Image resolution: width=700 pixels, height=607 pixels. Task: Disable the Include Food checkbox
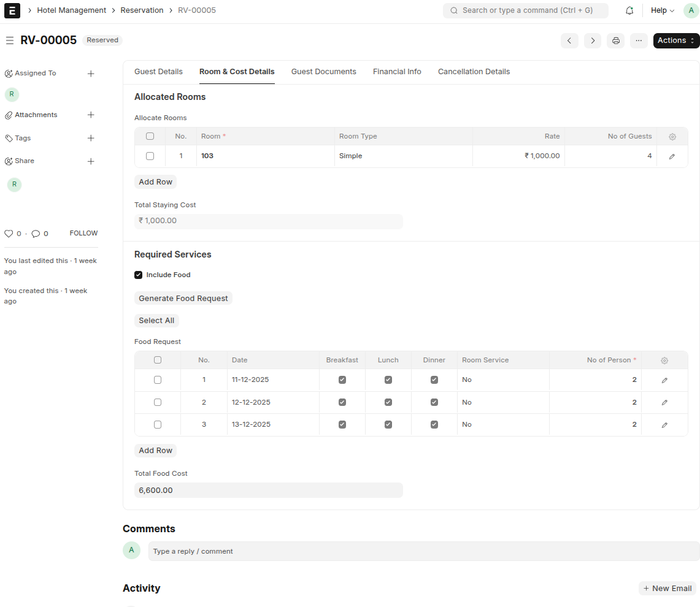(138, 275)
